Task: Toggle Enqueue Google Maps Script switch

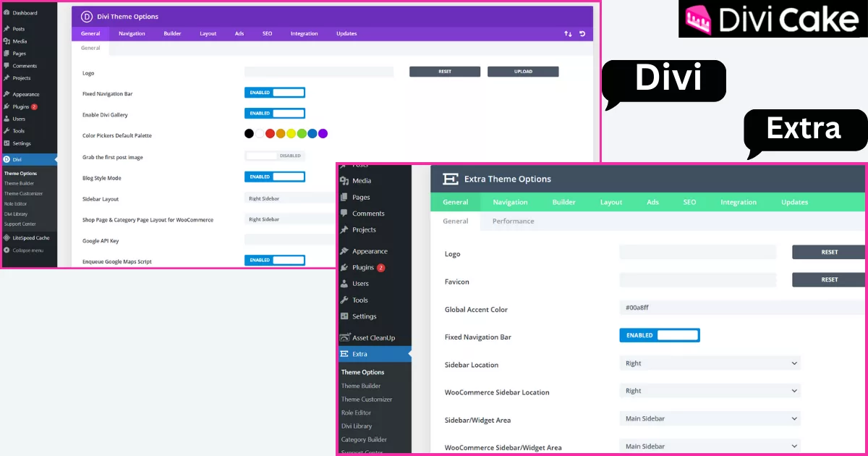Action: 275,260
